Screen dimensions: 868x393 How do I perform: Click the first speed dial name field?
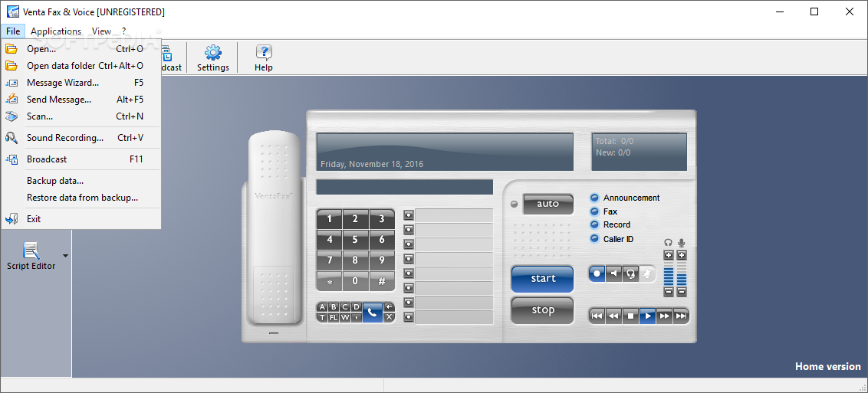tap(454, 215)
